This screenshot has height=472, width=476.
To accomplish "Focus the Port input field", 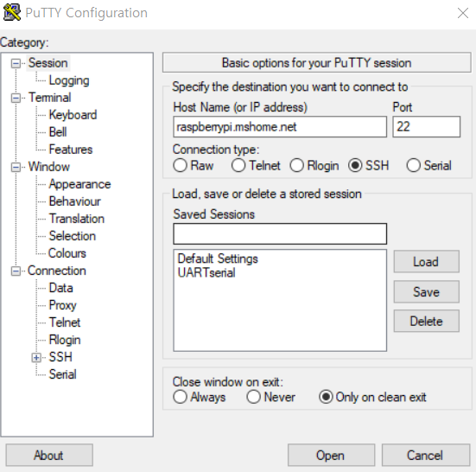I will (426, 127).
